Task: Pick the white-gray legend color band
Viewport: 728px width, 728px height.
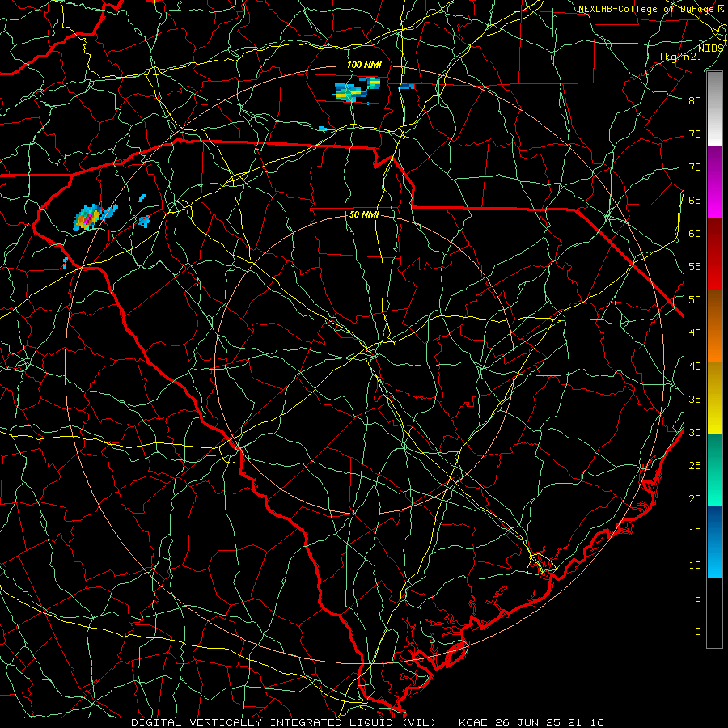Action: tap(714, 108)
